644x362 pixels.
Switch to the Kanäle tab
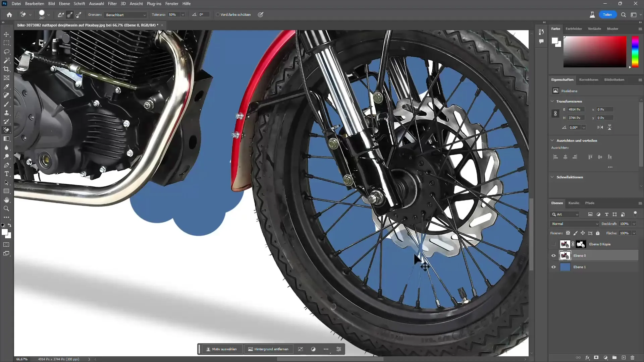[x=574, y=203]
